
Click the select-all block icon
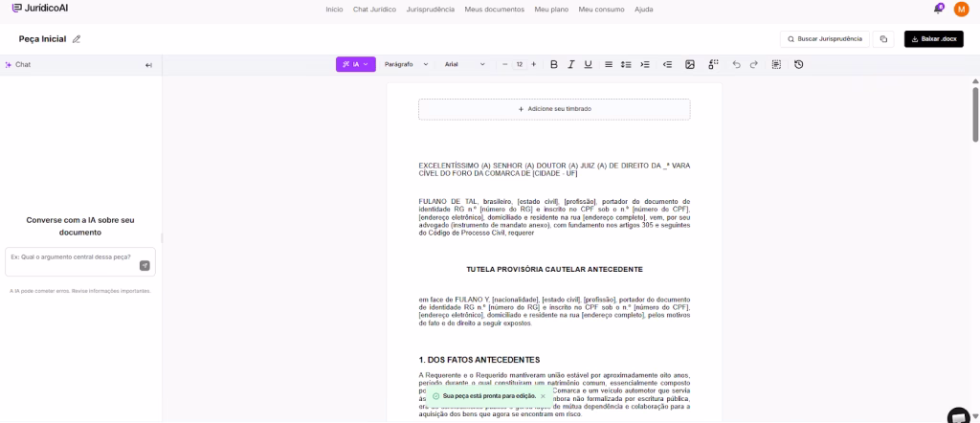[776, 64]
